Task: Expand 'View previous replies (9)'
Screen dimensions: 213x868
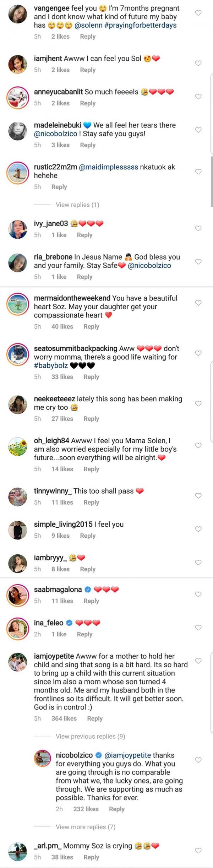Action: click(x=90, y=736)
